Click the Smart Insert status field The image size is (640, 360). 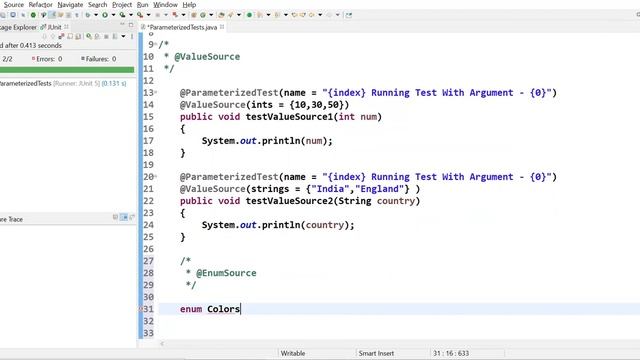[376, 353]
